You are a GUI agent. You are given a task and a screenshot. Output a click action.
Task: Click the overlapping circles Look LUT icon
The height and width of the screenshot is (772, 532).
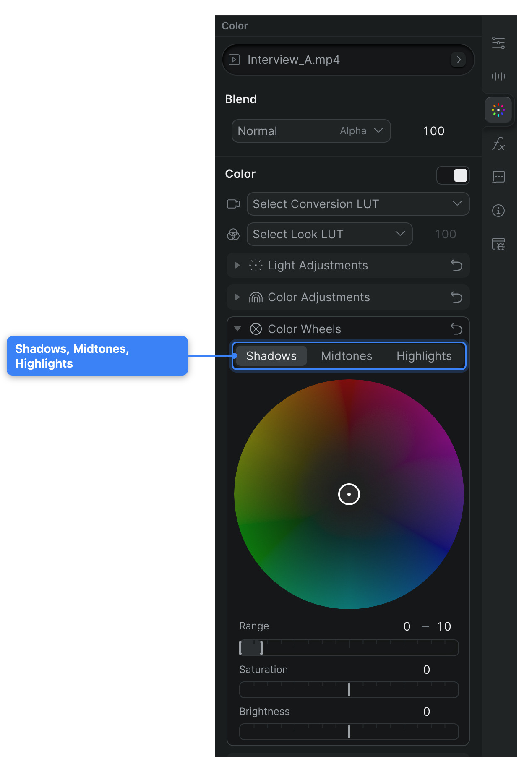(233, 234)
